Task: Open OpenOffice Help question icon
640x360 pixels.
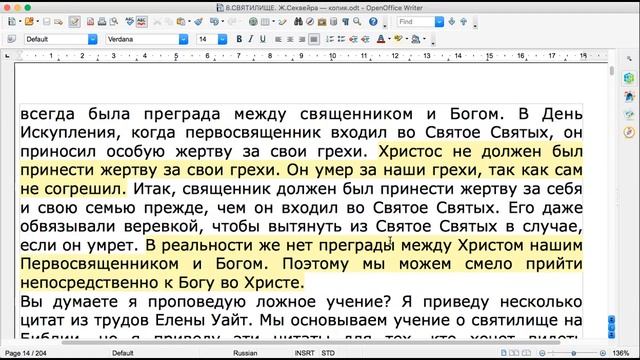Action: point(373,22)
